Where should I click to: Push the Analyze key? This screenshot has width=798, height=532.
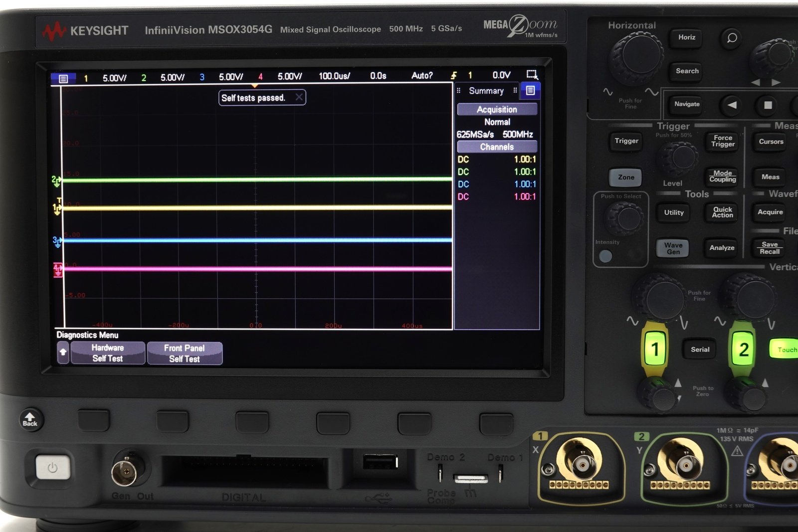(x=722, y=248)
